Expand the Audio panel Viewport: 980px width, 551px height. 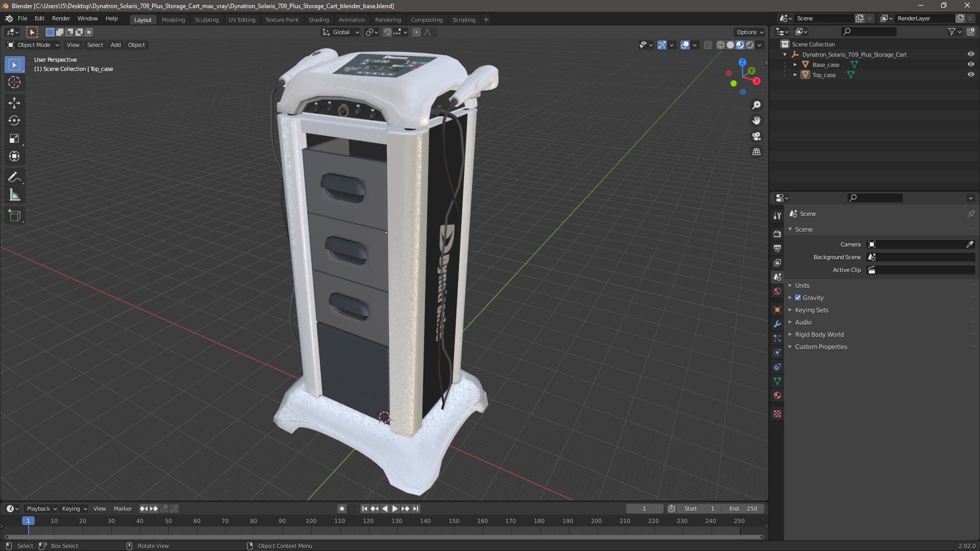coord(803,322)
